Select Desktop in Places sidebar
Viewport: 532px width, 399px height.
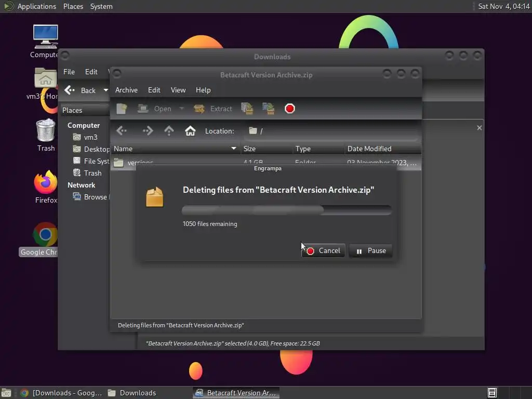click(91, 149)
